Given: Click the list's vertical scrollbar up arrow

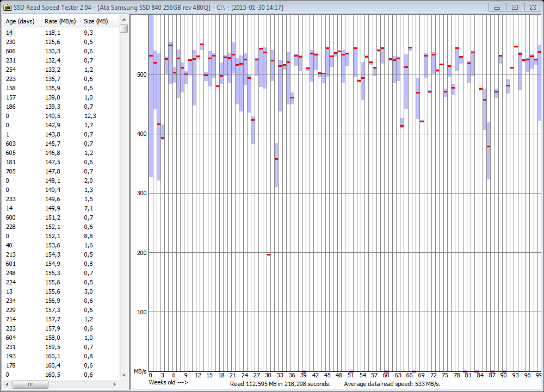Looking at the screenshot, I should tap(124, 20).
